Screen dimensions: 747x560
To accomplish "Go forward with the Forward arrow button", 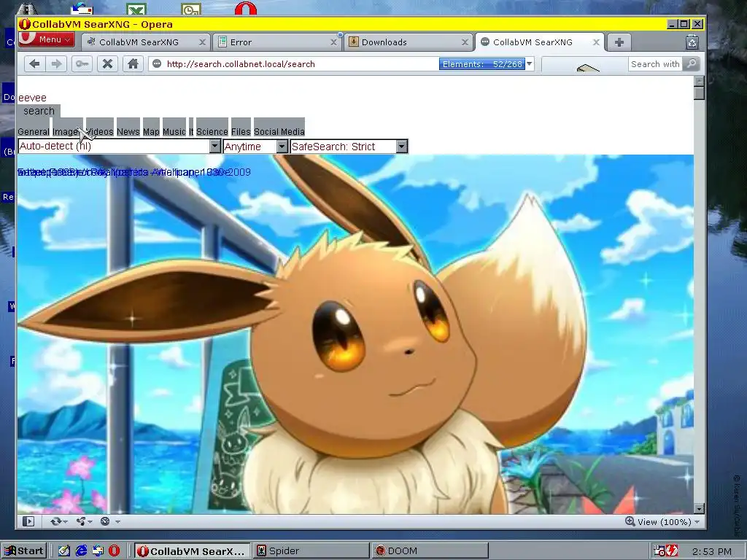I will point(56,64).
